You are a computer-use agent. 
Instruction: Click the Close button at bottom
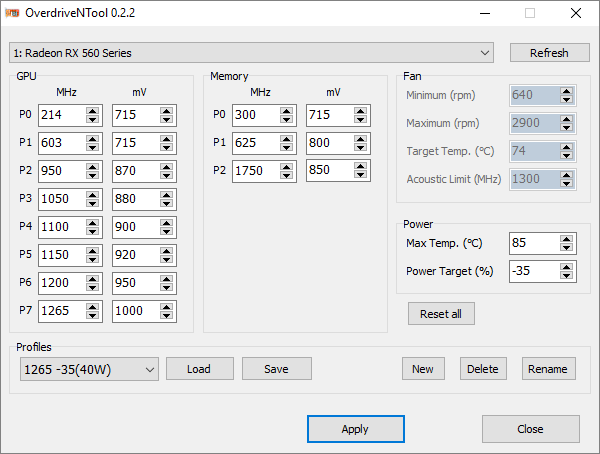pyautogui.click(x=531, y=429)
